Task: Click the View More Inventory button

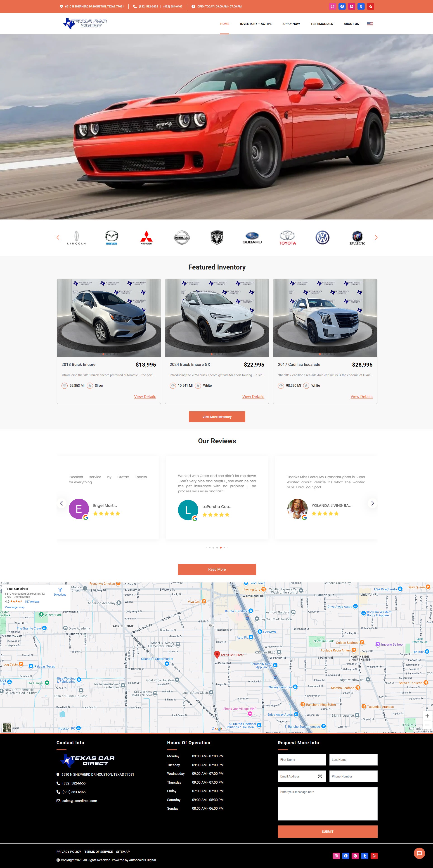Action: coord(217,417)
